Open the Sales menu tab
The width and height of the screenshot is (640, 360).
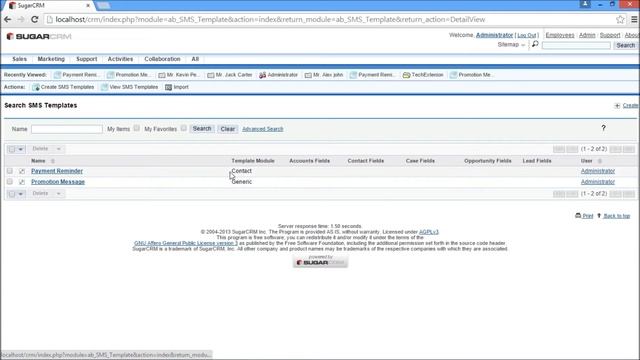tap(19, 59)
